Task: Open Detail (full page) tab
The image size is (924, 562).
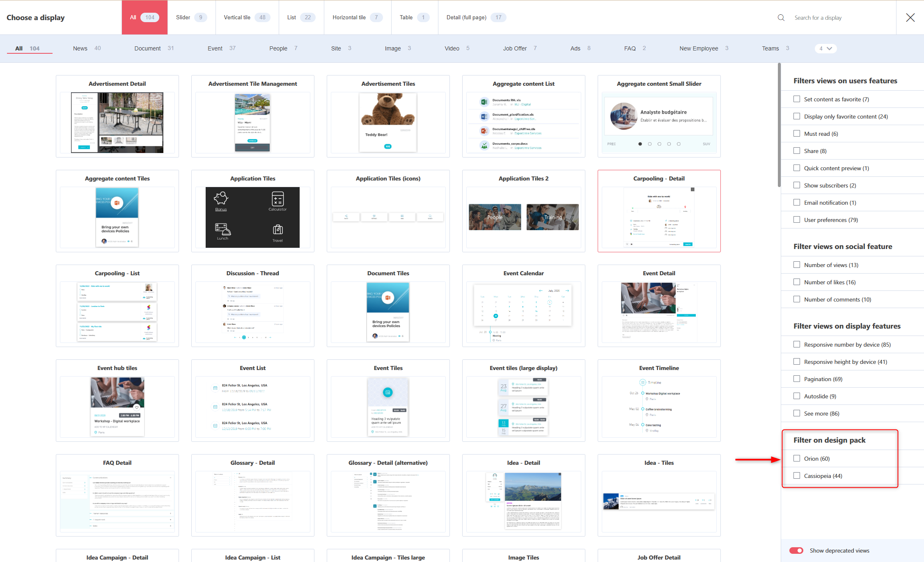Action: pos(476,17)
